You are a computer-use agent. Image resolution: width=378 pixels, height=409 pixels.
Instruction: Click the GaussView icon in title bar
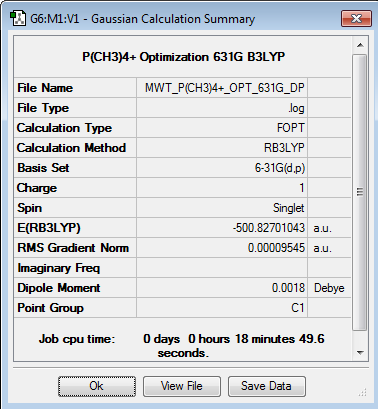(x=17, y=19)
